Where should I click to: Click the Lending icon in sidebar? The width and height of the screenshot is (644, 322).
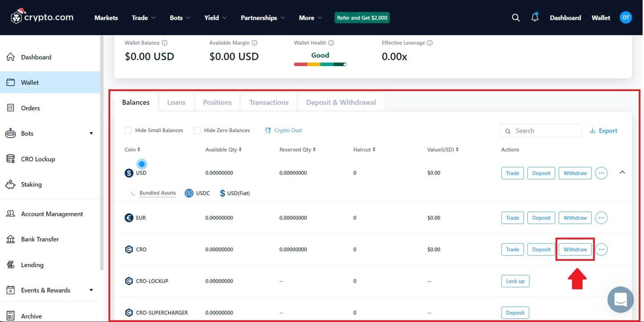click(x=11, y=265)
